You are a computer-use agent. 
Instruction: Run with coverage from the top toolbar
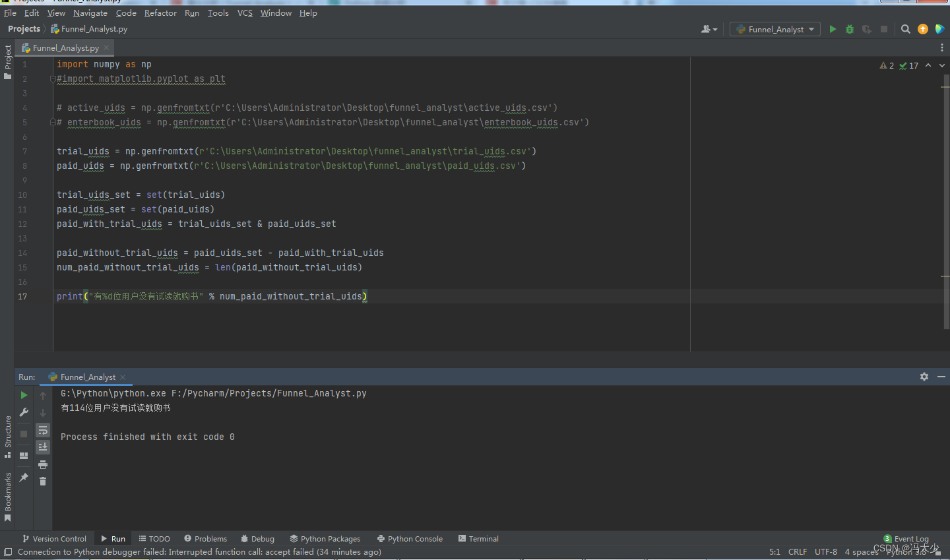point(867,29)
